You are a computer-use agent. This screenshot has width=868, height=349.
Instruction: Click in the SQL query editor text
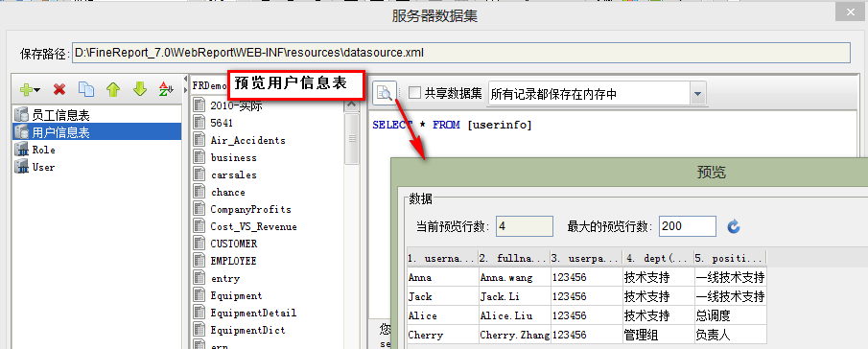coord(452,125)
